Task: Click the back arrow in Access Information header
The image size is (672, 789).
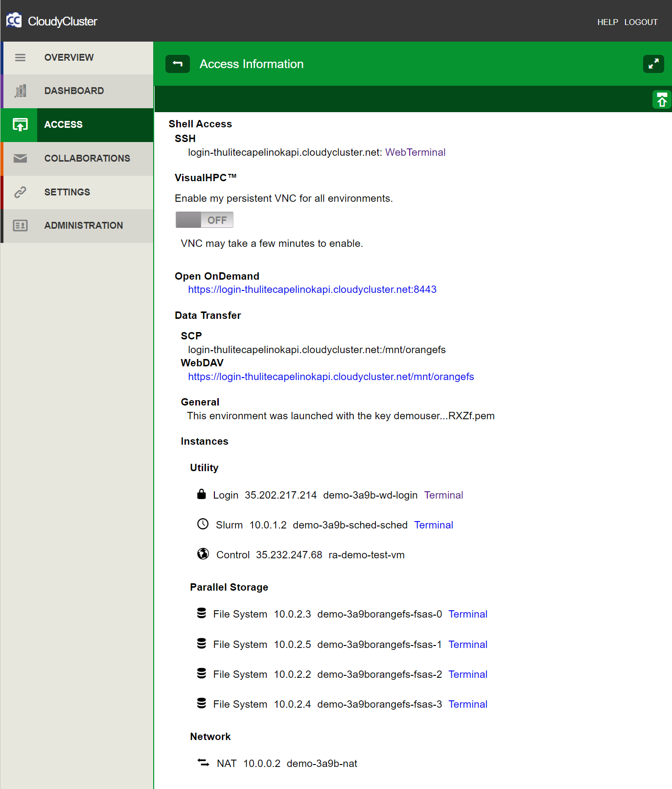Action: (178, 64)
